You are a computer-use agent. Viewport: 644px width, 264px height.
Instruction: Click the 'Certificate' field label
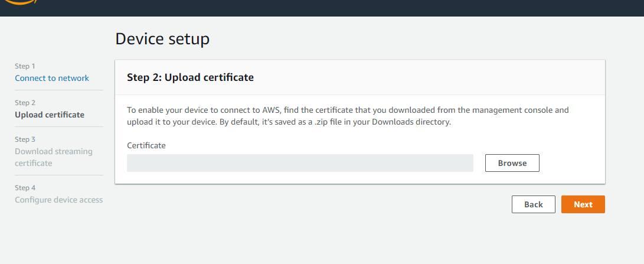tap(146, 145)
